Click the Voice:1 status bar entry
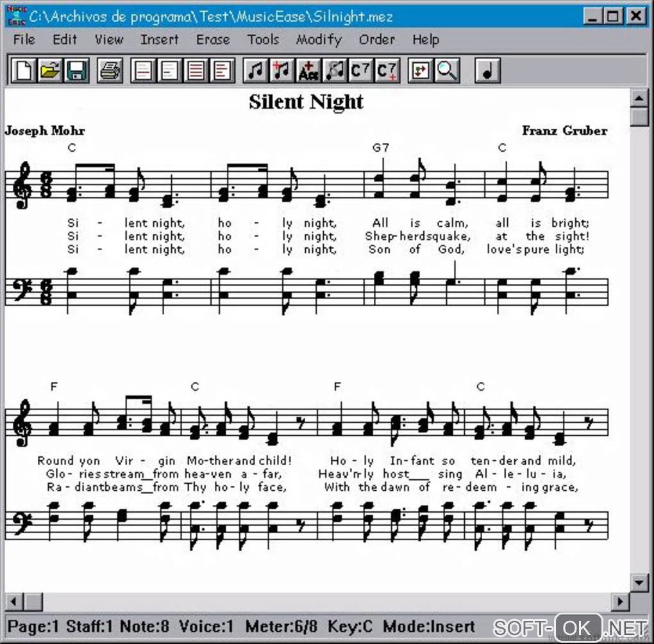 206,627
